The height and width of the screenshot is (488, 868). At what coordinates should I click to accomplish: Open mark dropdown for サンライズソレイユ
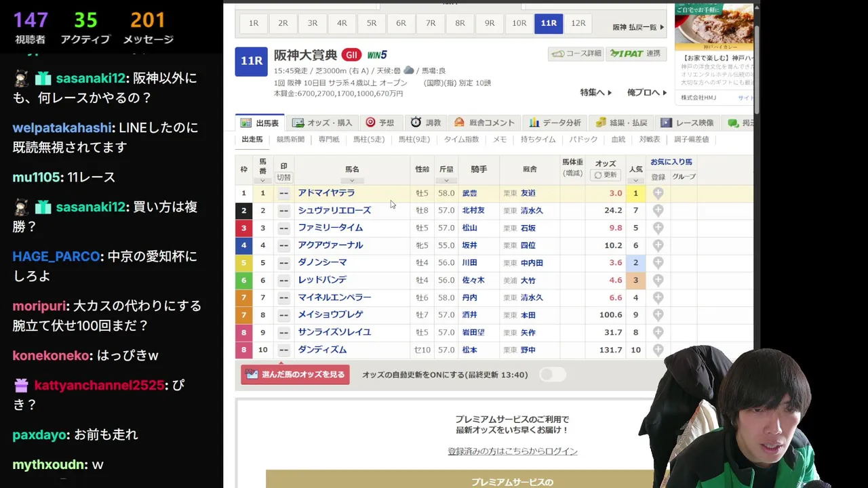(x=283, y=332)
